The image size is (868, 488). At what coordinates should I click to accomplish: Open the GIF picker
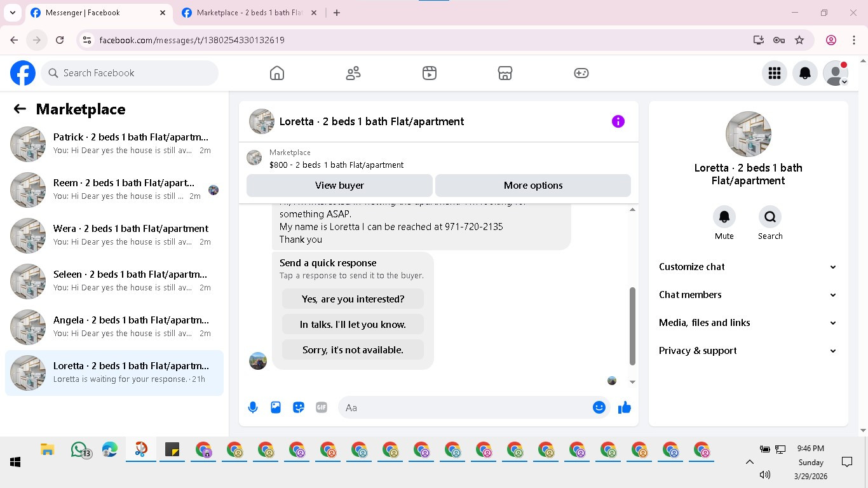pos(322,407)
